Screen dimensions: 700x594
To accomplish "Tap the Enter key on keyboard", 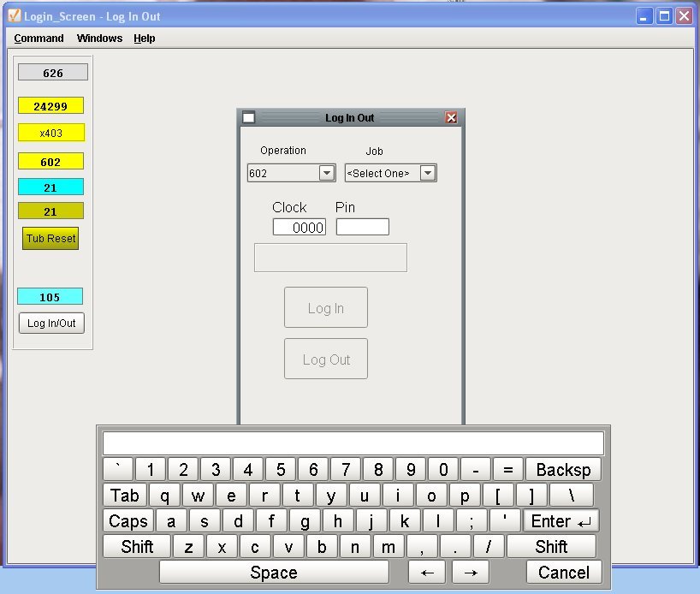I will (561, 521).
